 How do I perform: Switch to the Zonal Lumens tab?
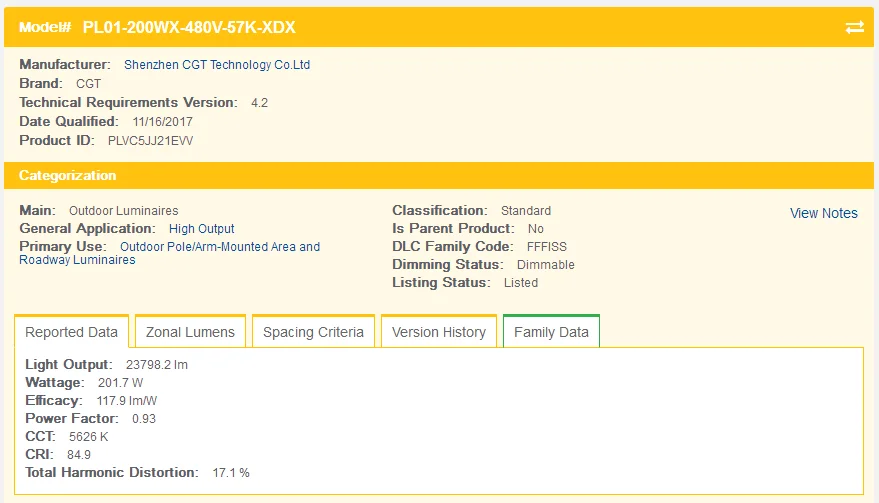pyautogui.click(x=190, y=332)
